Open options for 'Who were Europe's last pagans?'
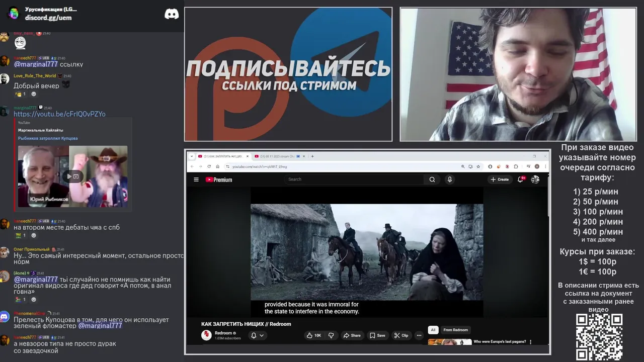 530,342
